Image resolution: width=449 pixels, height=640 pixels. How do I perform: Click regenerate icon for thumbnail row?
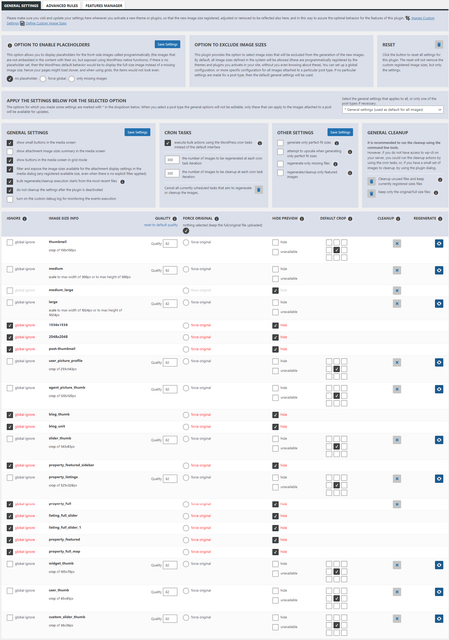439,244
